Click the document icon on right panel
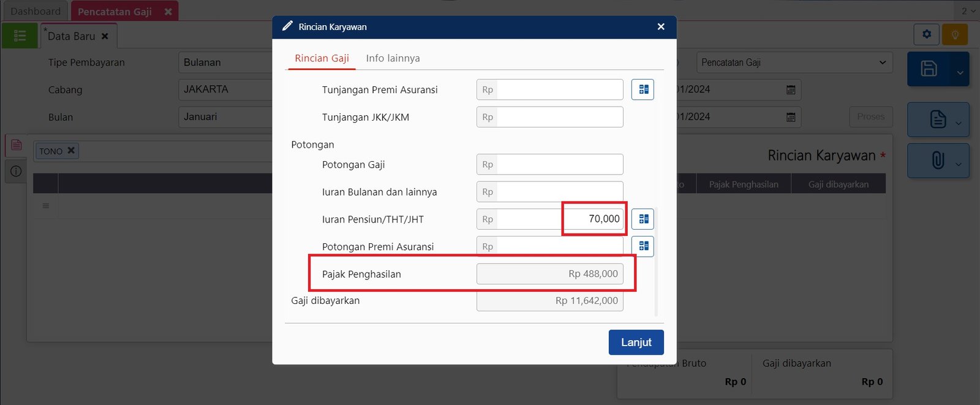The image size is (980, 405). [937, 119]
